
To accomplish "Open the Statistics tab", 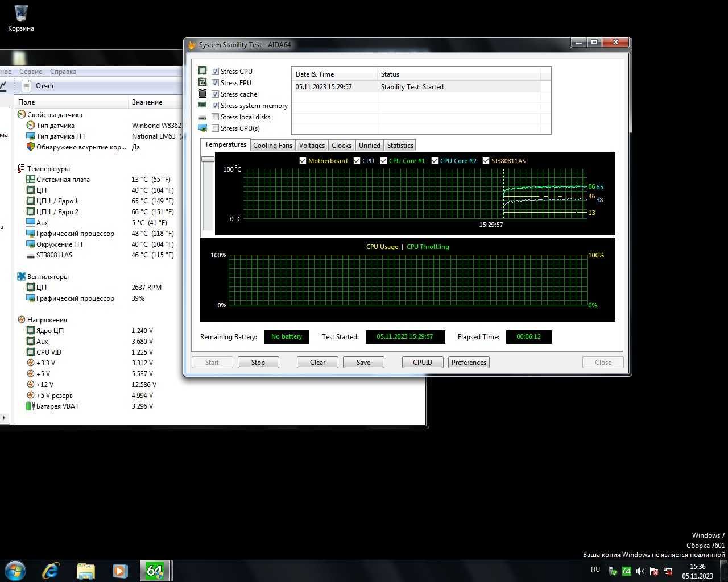I will (x=400, y=145).
